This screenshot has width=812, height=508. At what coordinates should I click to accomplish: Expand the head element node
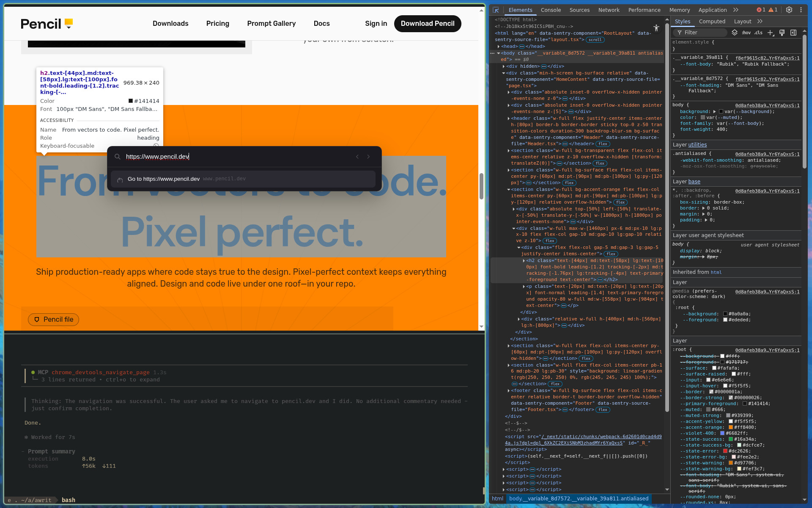(x=499, y=47)
